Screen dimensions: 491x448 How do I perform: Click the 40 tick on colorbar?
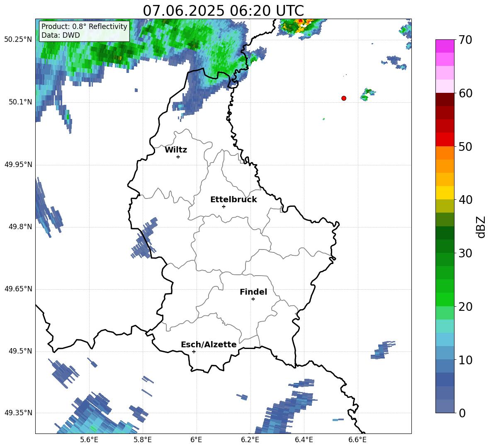point(465,200)
